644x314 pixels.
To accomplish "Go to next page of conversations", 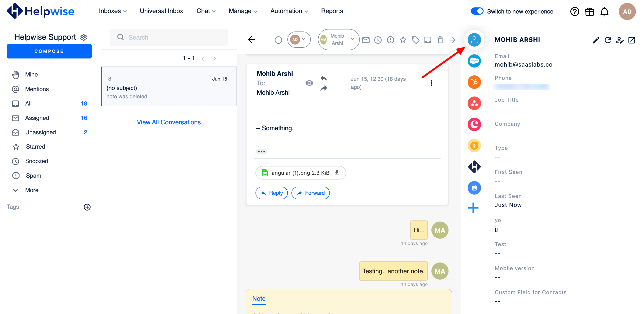I will click(215, 58).
